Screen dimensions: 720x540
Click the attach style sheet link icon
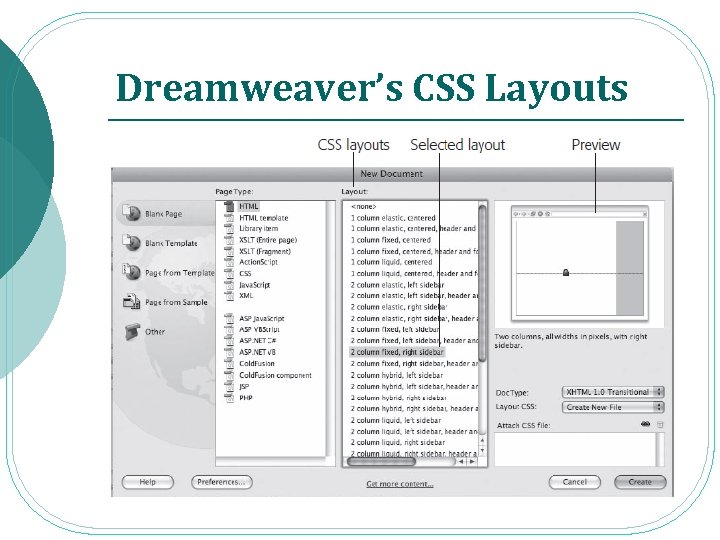pyautogui.click(x=646, y=424)
